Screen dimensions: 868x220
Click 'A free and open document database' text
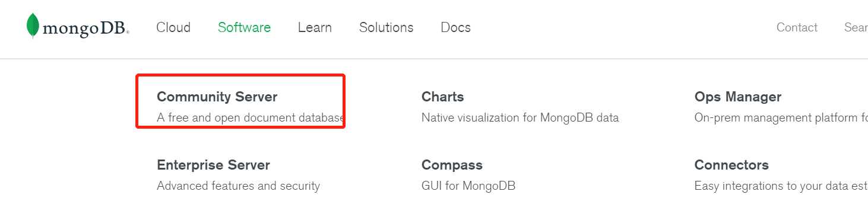click(250, 117)
